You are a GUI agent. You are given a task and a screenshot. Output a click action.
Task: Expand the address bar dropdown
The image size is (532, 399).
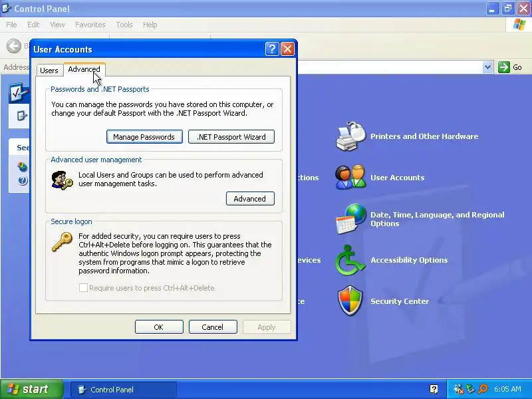[487, 67]
